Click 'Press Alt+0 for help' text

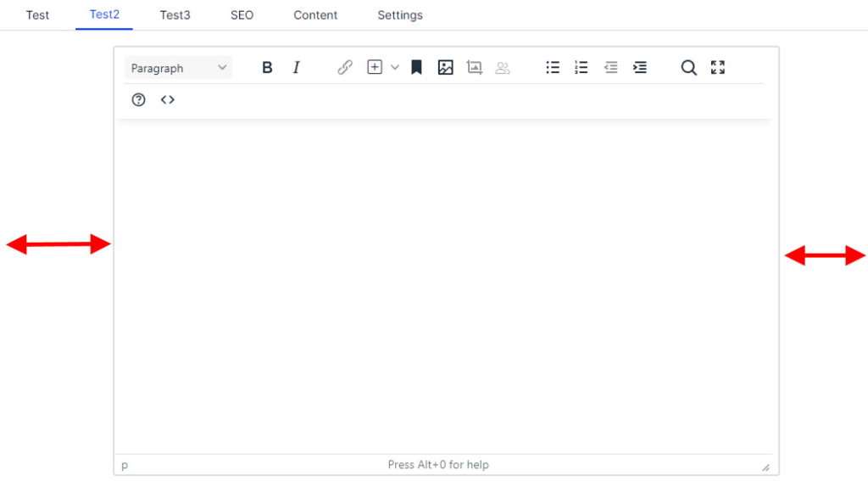(438, 465)
